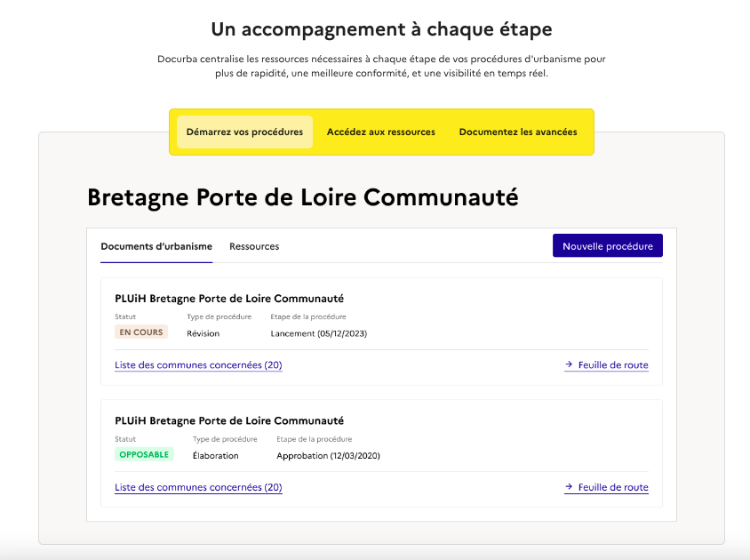Image resolution: width=750 pixels, height=560 pixels.
Task: Switch to the Accédez aux ressources tab
Action: point(381,132)
